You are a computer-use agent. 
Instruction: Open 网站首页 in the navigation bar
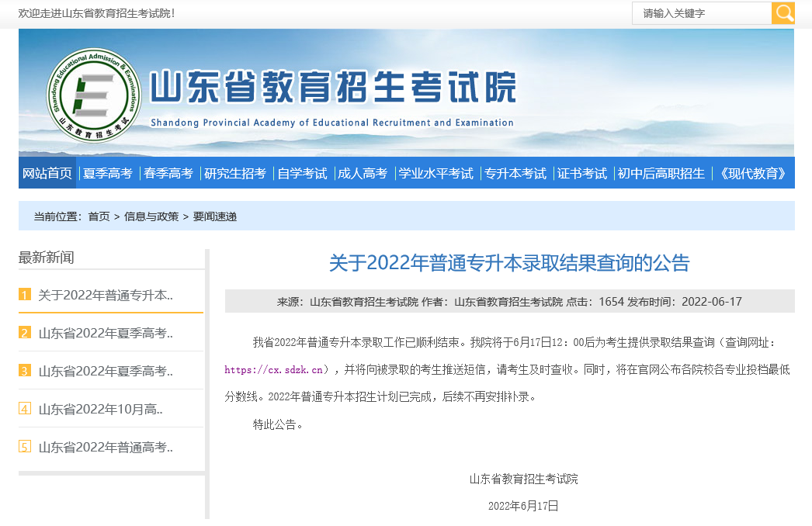pyautogui.click(x=47, y=173)
